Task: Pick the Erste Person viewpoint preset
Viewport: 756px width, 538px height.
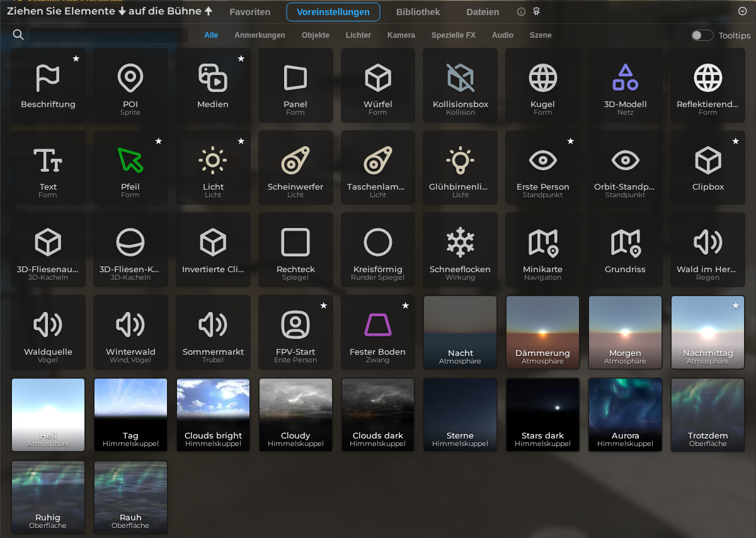Action: pos(543,168)
